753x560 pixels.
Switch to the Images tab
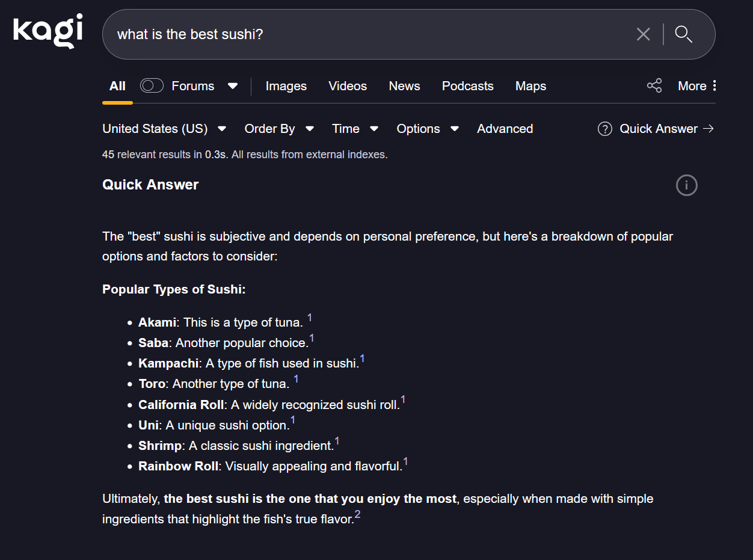click(286, 86)
